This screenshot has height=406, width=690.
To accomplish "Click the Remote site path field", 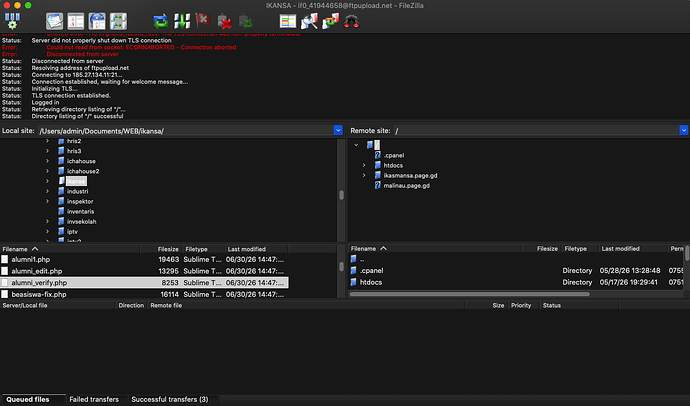I will pyautogui.click(x=536, y=131).
